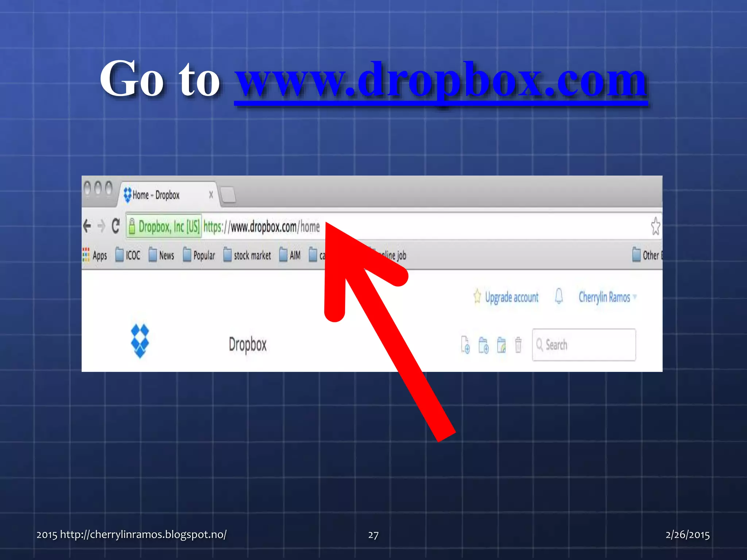Open the Popular bookmark folder
Viewport: 747px width, 560px height.
pos(199,255)
